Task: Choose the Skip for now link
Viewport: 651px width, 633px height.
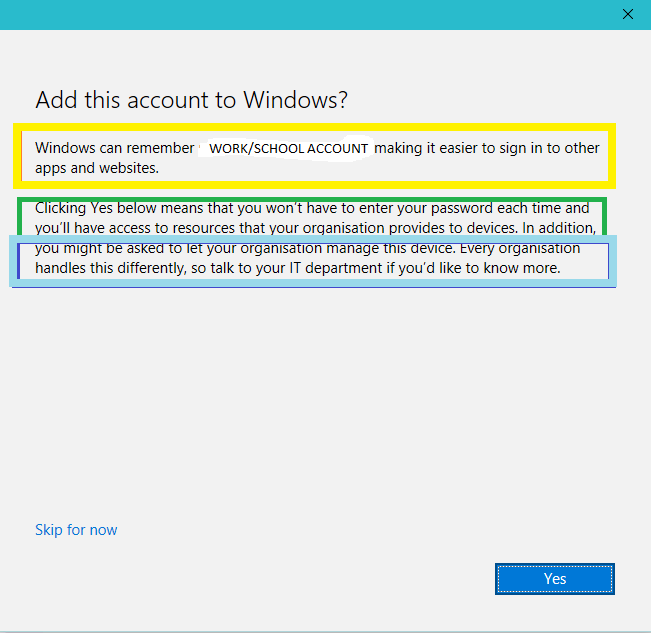Action: [76, 530]
